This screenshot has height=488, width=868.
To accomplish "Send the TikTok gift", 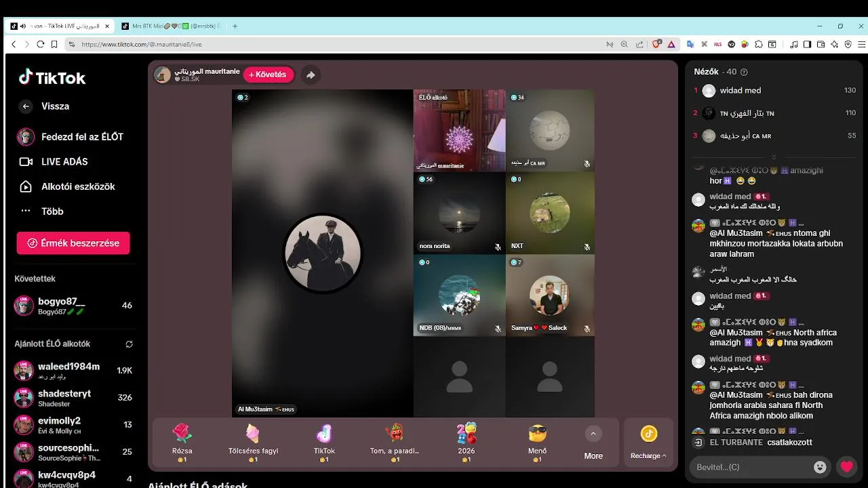I will click(x=324, y=442).
